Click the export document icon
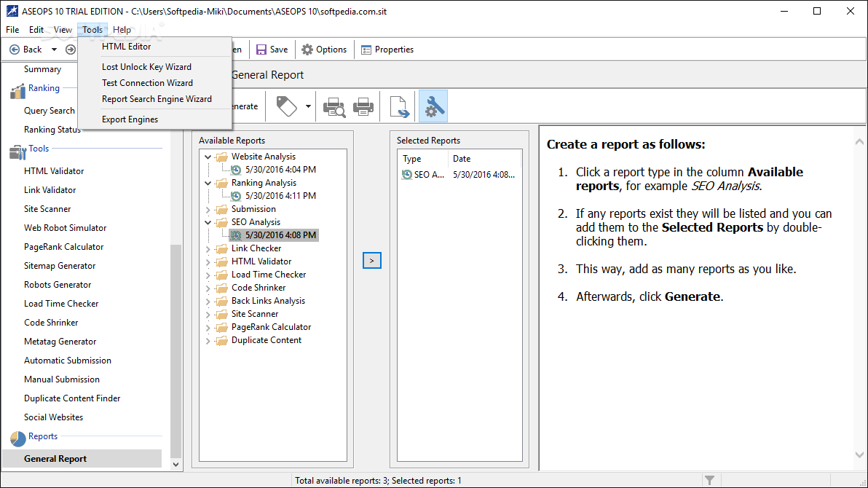 click(399, 106)
